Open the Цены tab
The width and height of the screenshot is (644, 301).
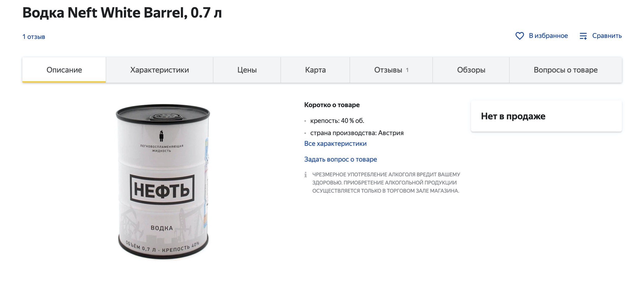coord(247,70)
